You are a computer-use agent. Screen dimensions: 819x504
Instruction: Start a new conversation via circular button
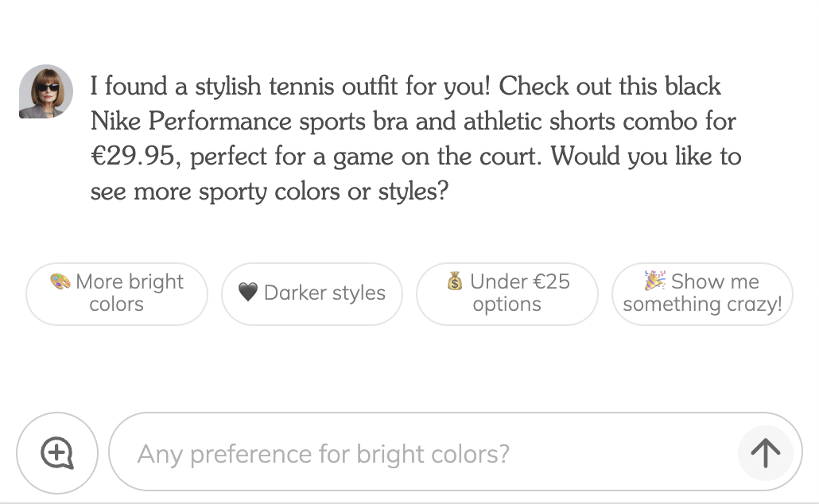click(x=57, y=453)
